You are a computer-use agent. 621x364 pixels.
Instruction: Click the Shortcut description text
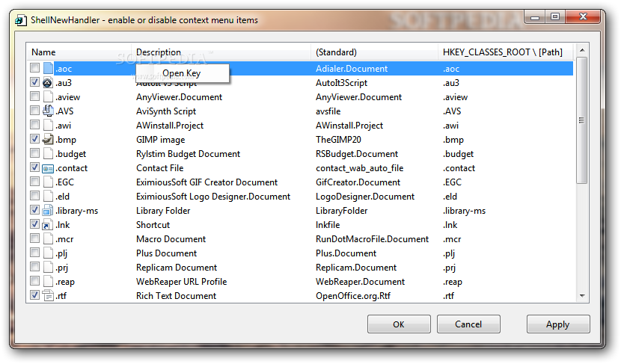[153, 225]
